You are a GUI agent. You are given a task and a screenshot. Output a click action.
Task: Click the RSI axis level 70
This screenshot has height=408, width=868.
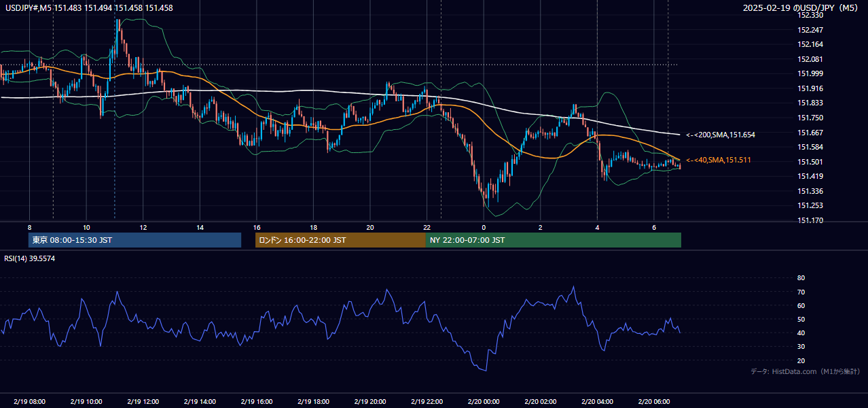[x=801, y=292]
